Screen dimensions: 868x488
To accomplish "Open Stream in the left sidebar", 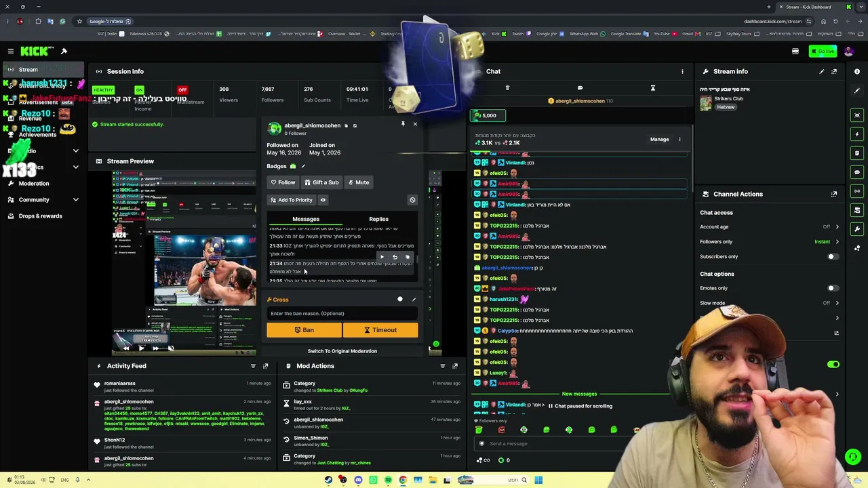I will (42, 69).
